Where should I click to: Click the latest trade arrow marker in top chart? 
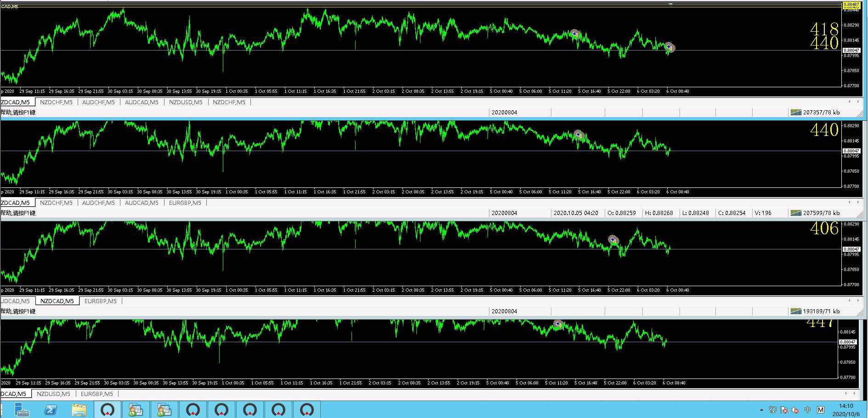point(669,47)
